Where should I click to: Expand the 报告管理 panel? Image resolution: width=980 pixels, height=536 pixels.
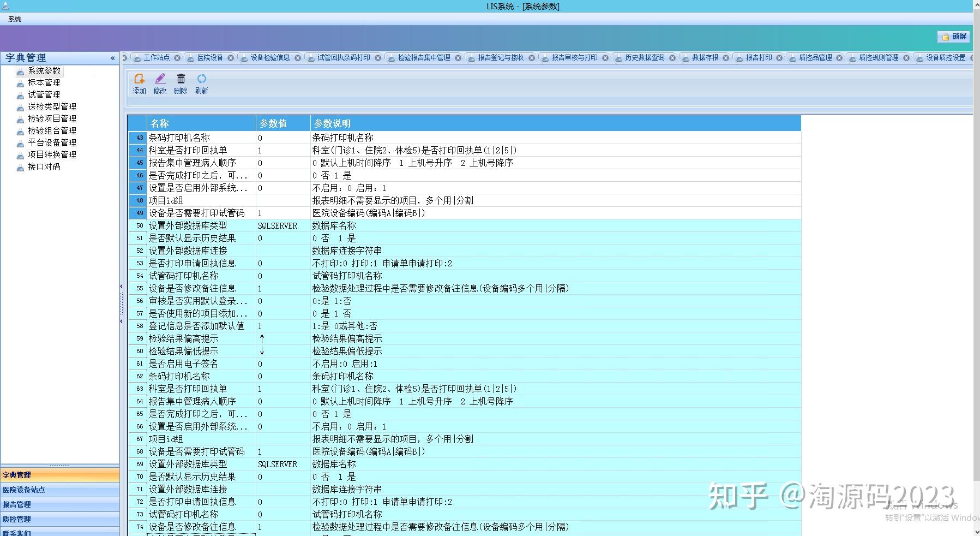[x=60, y=504]
